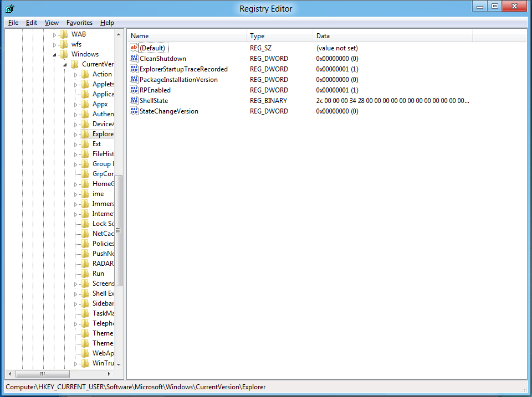The image size is (532, 397).
Task: Click the Registry Editor title bar icon
Action: 9,8
